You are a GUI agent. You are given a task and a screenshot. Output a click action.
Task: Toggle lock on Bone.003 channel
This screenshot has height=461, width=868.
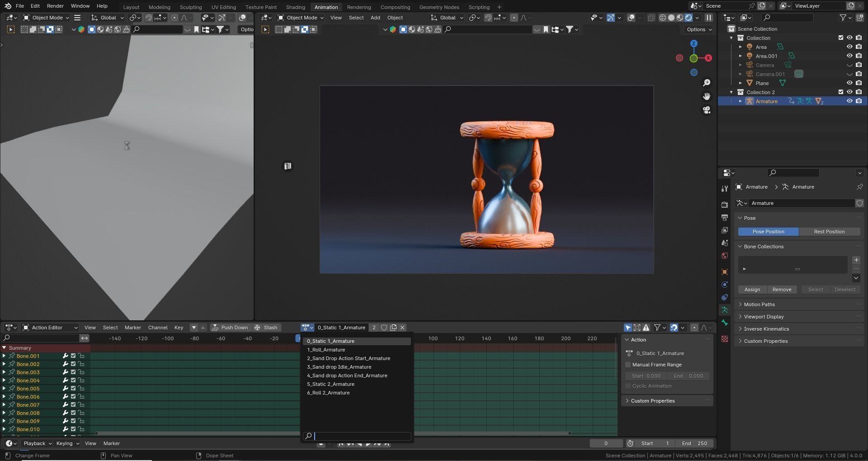[81, 372]
